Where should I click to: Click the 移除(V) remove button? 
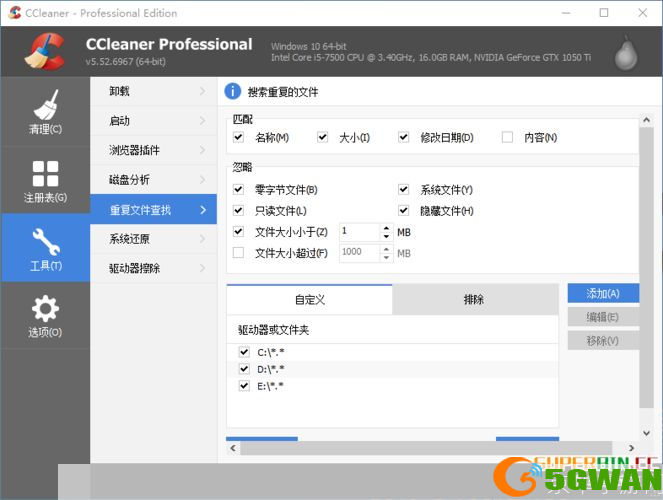coord(603,340)
